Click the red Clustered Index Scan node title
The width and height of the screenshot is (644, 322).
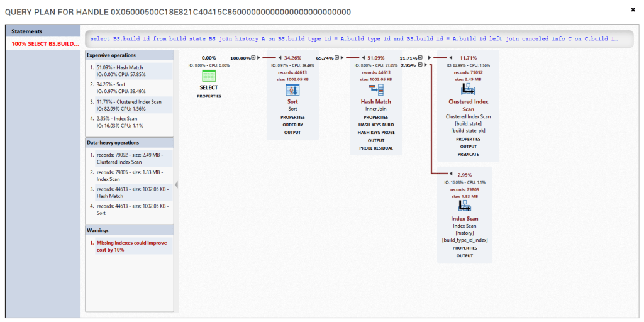click(x=468, y=105)
